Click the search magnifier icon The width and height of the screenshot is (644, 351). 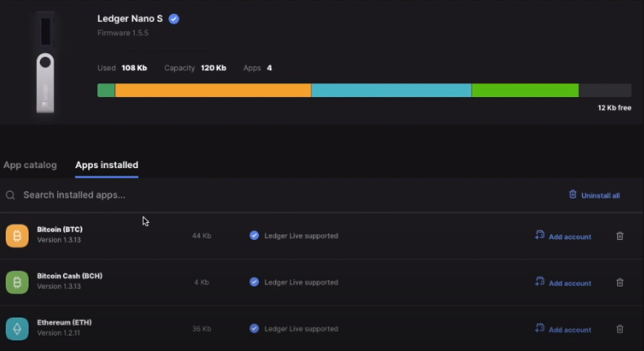click(11, 196)
